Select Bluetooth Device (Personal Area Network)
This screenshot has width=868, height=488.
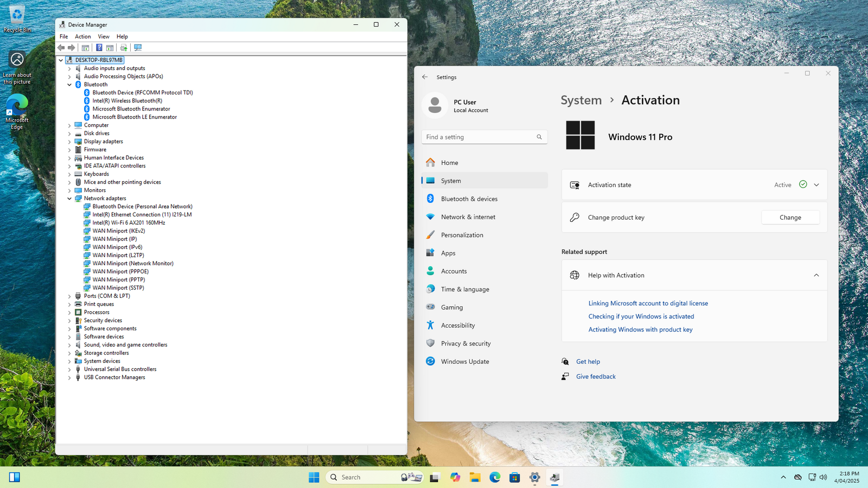point(143,207)
